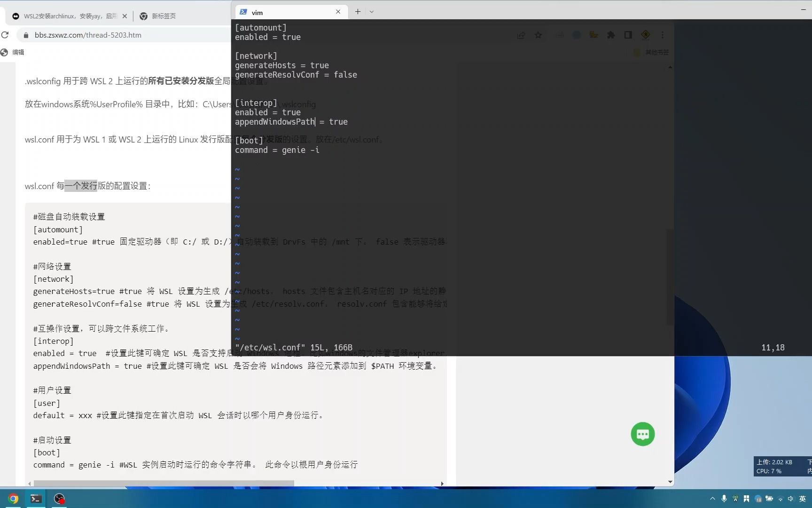The height and width of the screenshot is (508, 812).
Task: Open the scissors snipping tray icon
Action: point(735,499)
